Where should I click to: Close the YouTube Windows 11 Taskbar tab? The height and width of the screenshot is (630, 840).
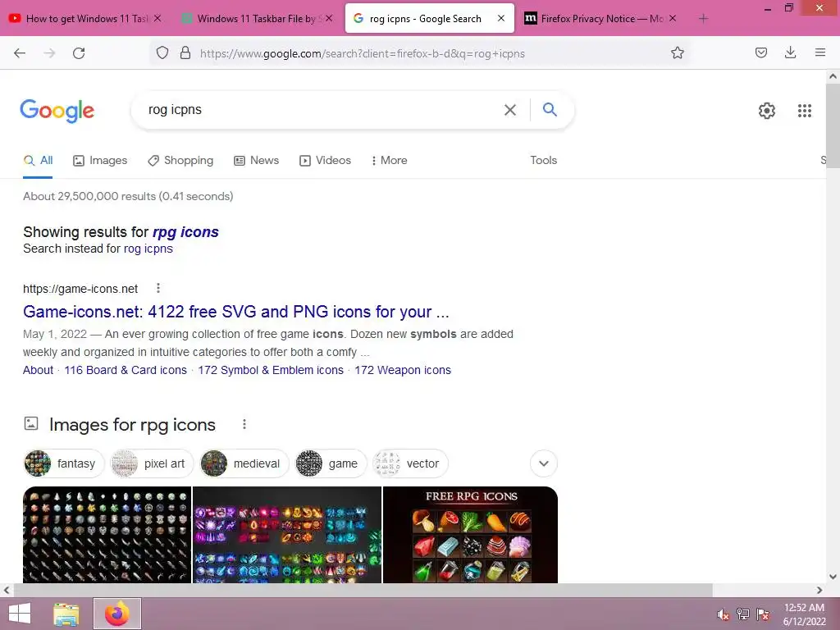click(x=157, y=18)
